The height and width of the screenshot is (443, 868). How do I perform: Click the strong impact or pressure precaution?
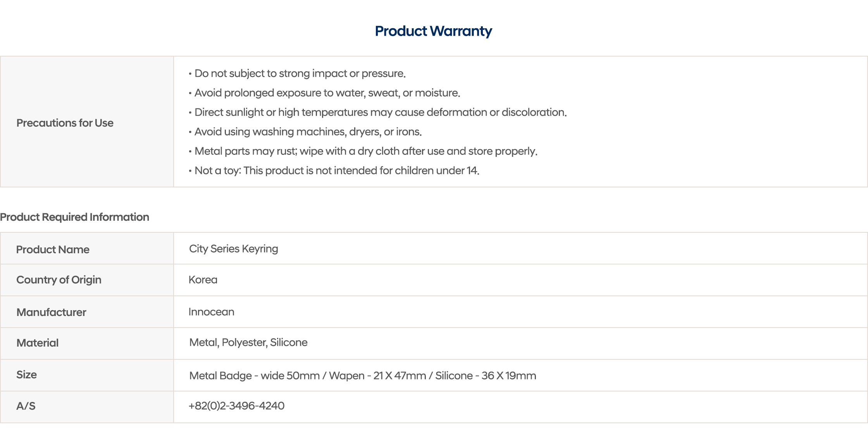point(300,73)
